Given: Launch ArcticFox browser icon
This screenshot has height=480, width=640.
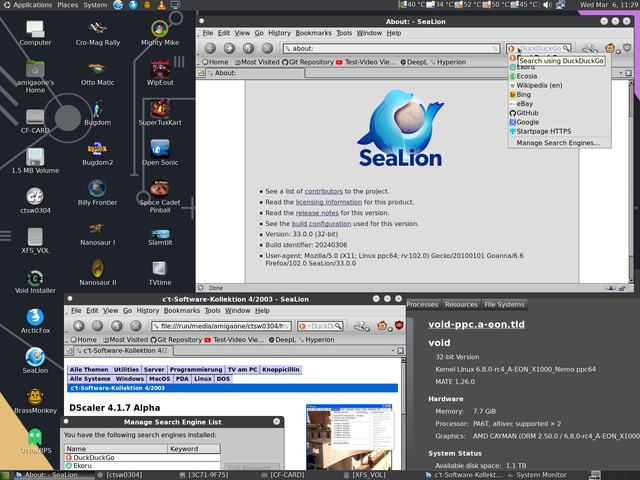Looking at the screenshot, I should pos(35,321).
